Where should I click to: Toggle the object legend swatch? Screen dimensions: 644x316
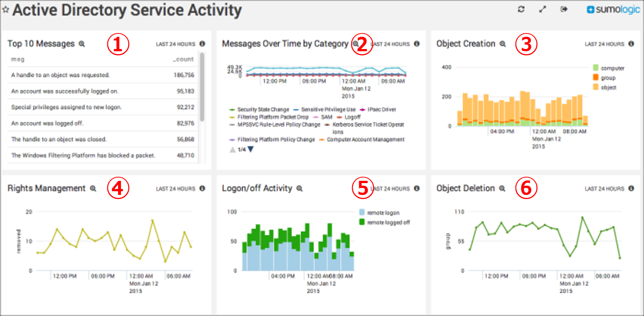pyautogui.click(x=596, y=87)
